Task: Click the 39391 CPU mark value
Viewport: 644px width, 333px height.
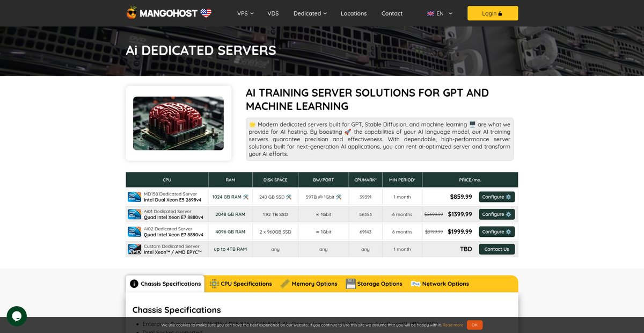Action: [365, 197]
